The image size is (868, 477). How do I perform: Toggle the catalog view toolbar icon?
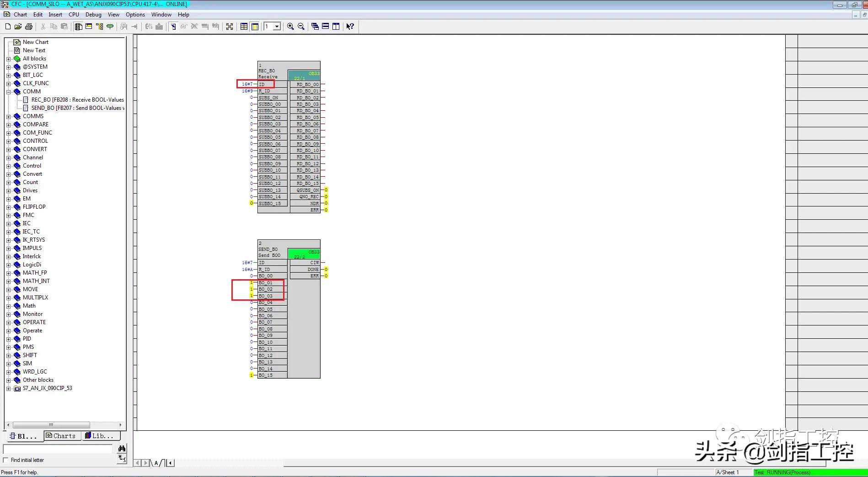pos(79,27)
